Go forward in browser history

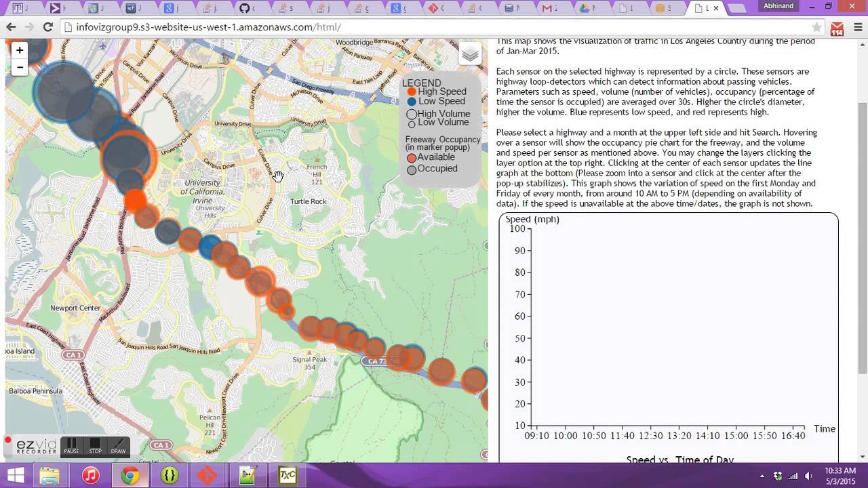tap(29, 27)
